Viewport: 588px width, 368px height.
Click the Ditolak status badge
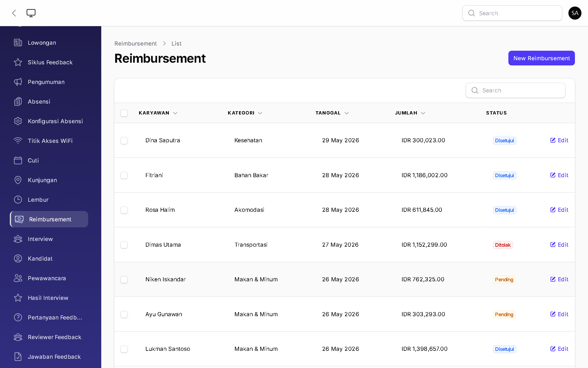pyautogui.click(x=503, y=245)
